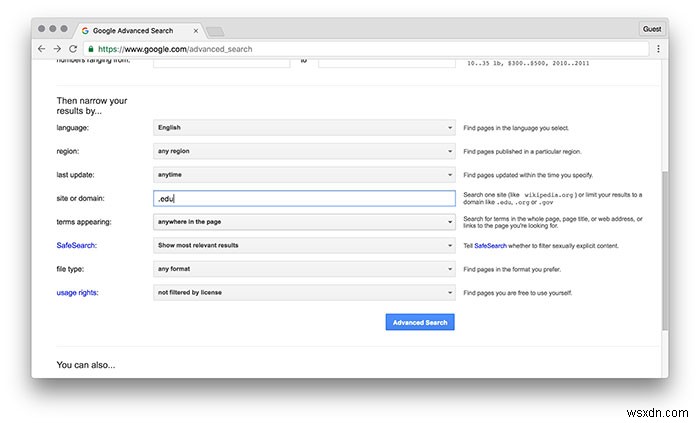The height and width of the screenshot is (423, 700).
Task: Click the 'language:' label
Action: click(x=73, y=128)
